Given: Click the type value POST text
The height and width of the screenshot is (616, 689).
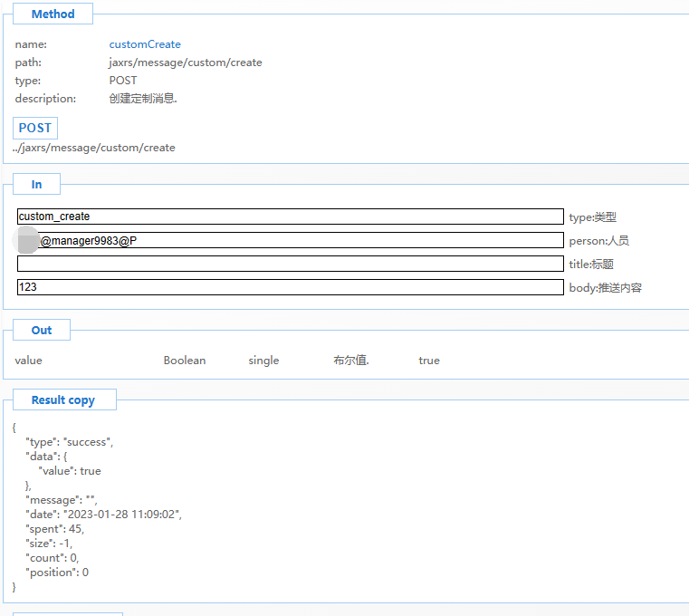Looking at the screenshot, I should [123, 81].
